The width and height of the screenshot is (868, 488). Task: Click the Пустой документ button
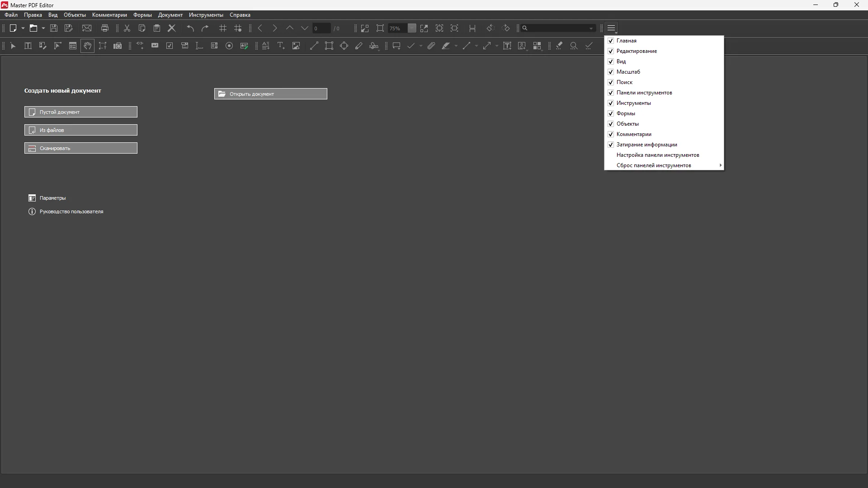(x=81, y=112)
